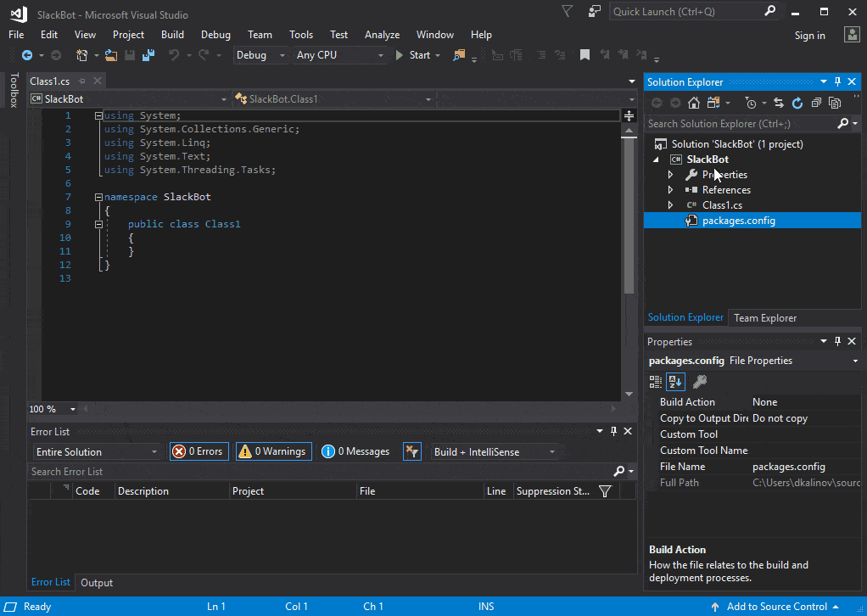This screenshot has height=616, width=867.
Task: Click the editor vertical scrollbar thumb
Action: tap(629, 216)
